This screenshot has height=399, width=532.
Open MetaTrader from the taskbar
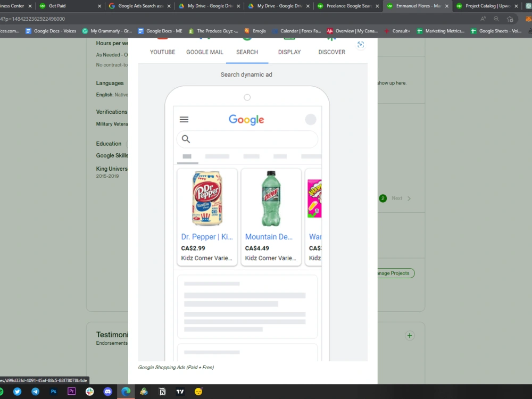(x=144, y=392)
